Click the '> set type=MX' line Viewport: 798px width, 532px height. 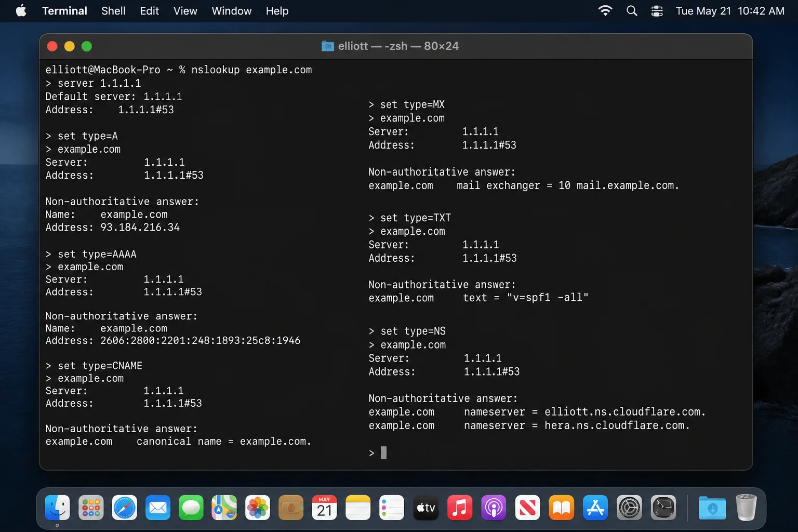pyautogui.click(x=407, y=104)
